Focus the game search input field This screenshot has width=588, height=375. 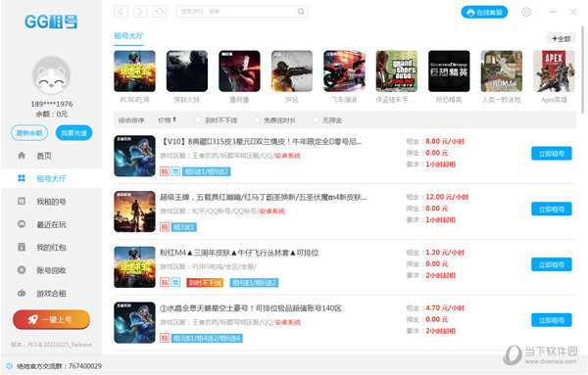click(x=242, y=12)
